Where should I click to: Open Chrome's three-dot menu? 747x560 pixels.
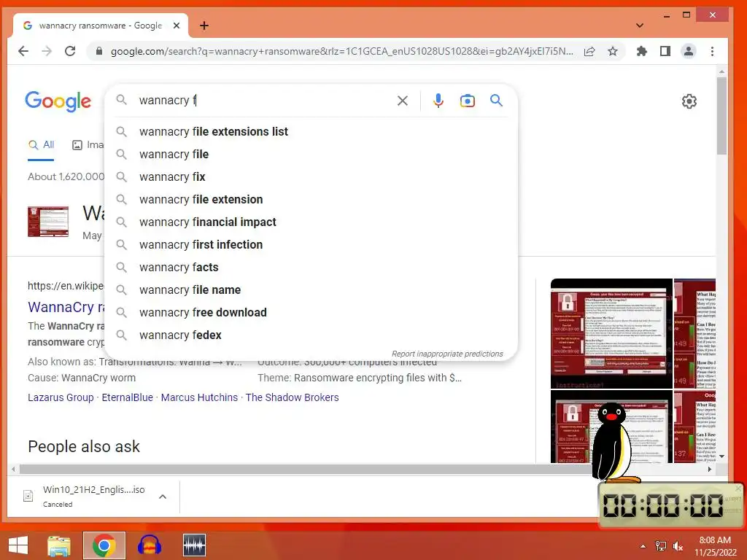(x=712, y=51)
